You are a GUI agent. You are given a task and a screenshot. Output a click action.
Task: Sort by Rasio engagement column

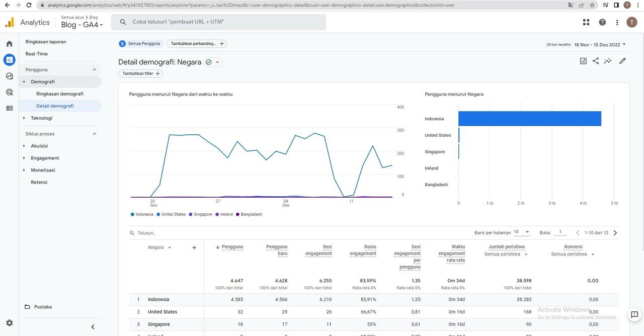click(x=363, y=250)
